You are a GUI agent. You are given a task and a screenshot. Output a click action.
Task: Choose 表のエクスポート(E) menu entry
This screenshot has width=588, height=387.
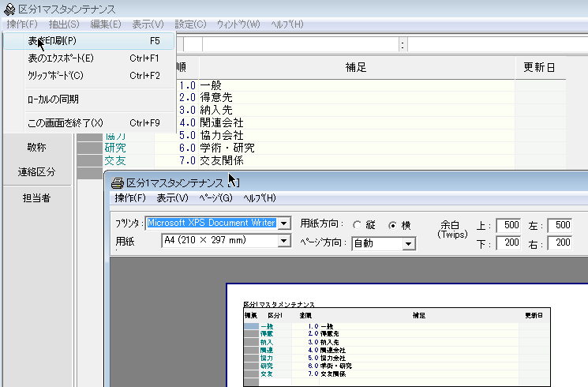point(89,58)
